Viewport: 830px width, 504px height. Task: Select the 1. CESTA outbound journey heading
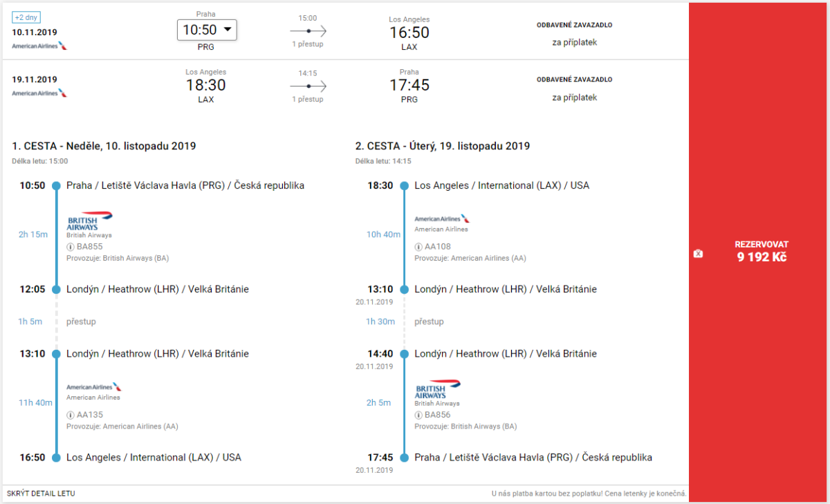tap(104, 146)
